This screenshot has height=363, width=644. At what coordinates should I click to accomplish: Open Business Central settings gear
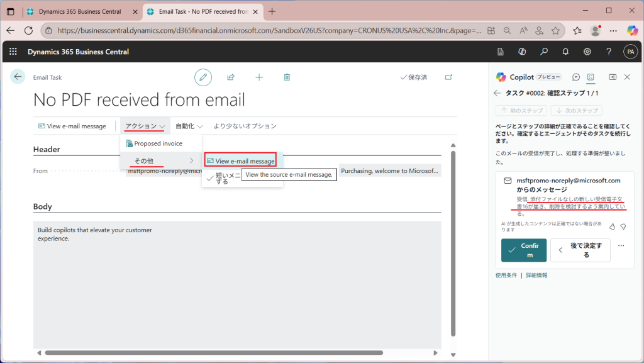coord(587,52)
